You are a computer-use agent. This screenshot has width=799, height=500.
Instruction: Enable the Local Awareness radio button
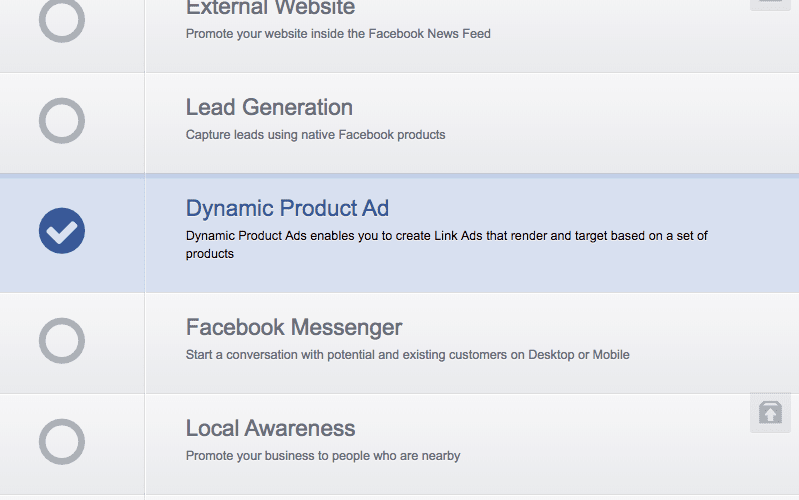(62, 441)
